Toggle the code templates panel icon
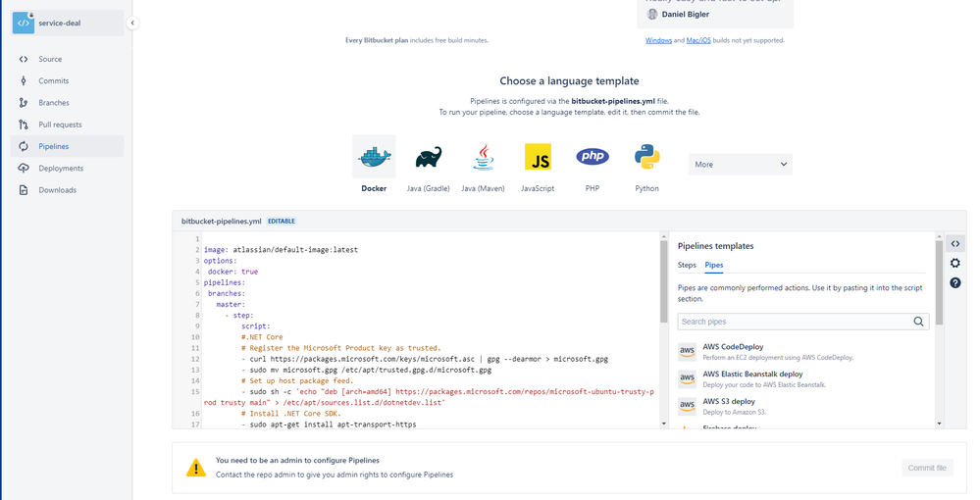Viewport: 980px width, 500px height. coord(955,244)
